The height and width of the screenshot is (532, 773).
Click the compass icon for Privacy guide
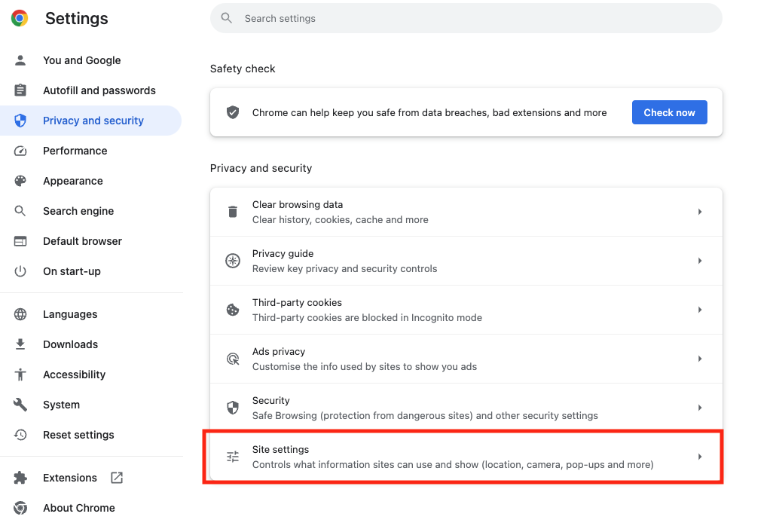pos(233,260)
